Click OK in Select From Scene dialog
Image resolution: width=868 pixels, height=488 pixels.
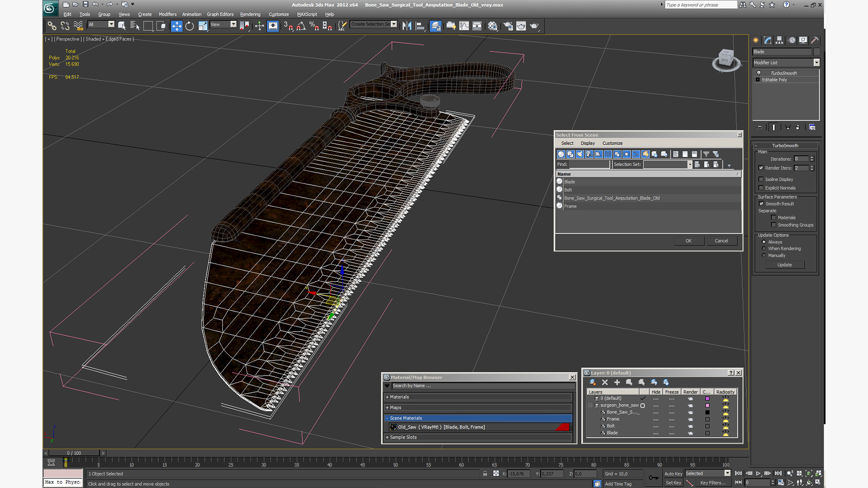pos(689,241)
